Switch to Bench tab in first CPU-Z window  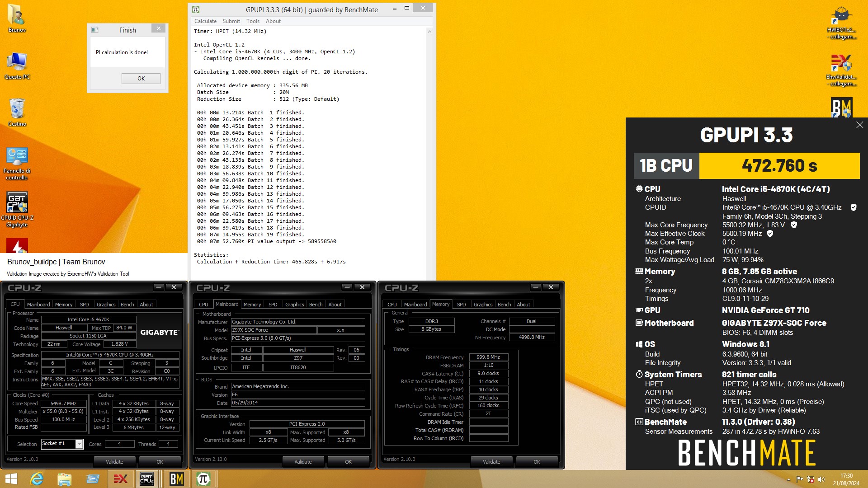pos(127,305)
